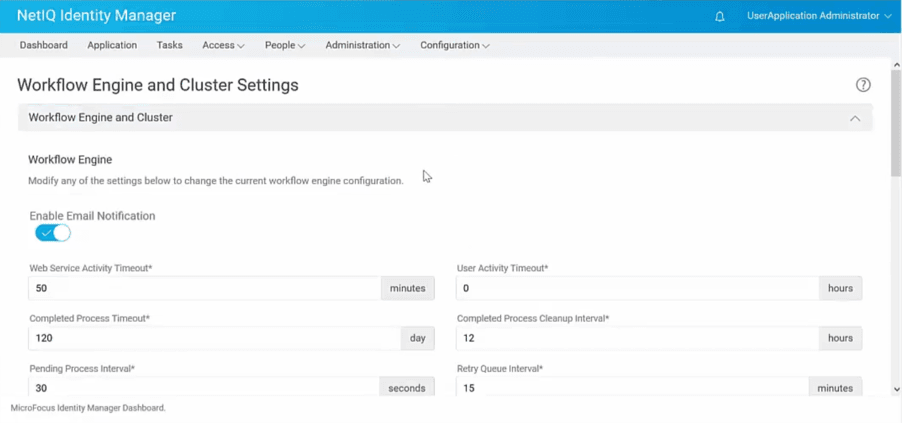Click Completed Process Timeout field
Screen dimensions: 902x423
coord(215,338)
